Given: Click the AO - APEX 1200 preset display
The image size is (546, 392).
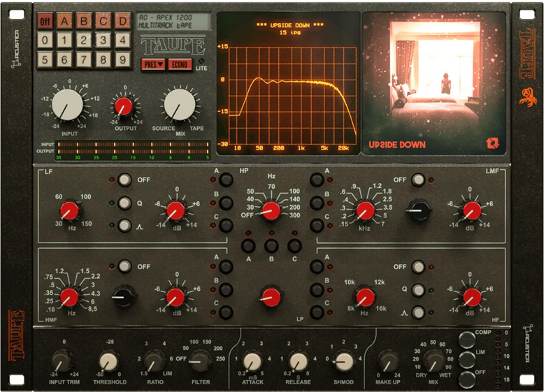Looking at the screenshot, I should pos(173,21).
